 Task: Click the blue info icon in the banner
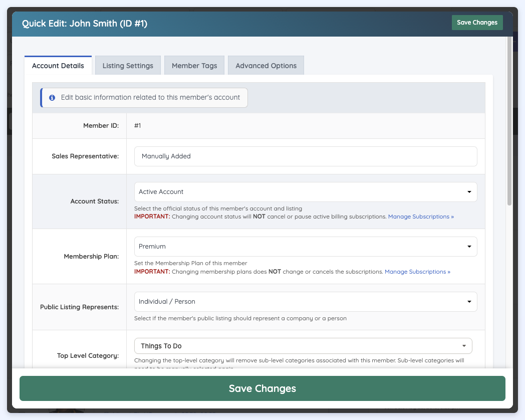coord(52,98)
